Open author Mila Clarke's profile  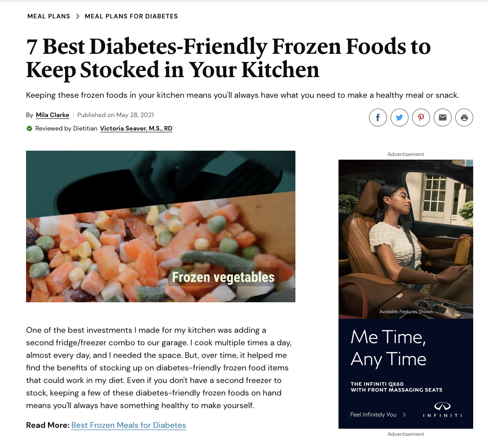pyautogui.click(x=52, y=115)
